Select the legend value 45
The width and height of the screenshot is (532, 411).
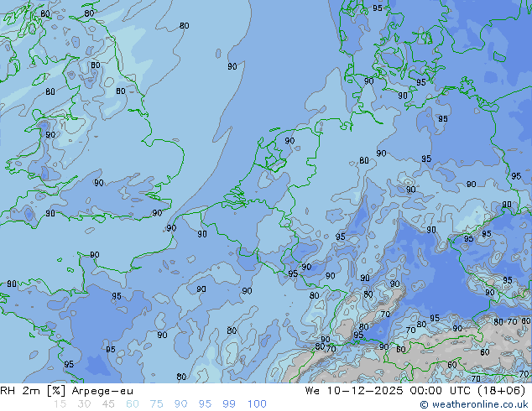point(108,404)
